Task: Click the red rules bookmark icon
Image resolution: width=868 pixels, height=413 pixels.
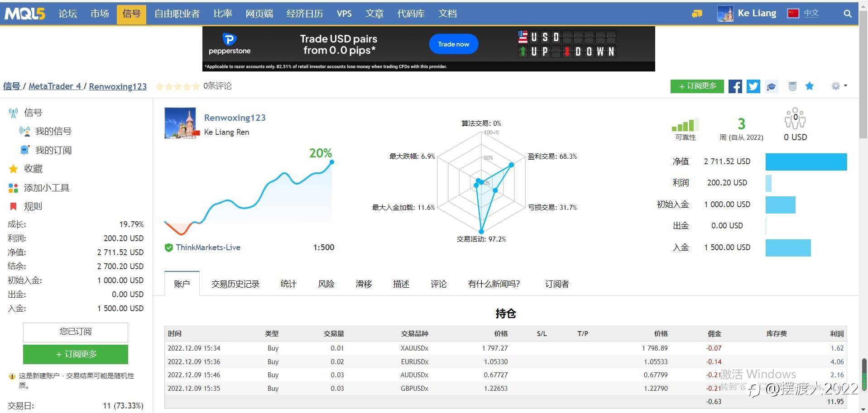Action: tap(14, 206)
